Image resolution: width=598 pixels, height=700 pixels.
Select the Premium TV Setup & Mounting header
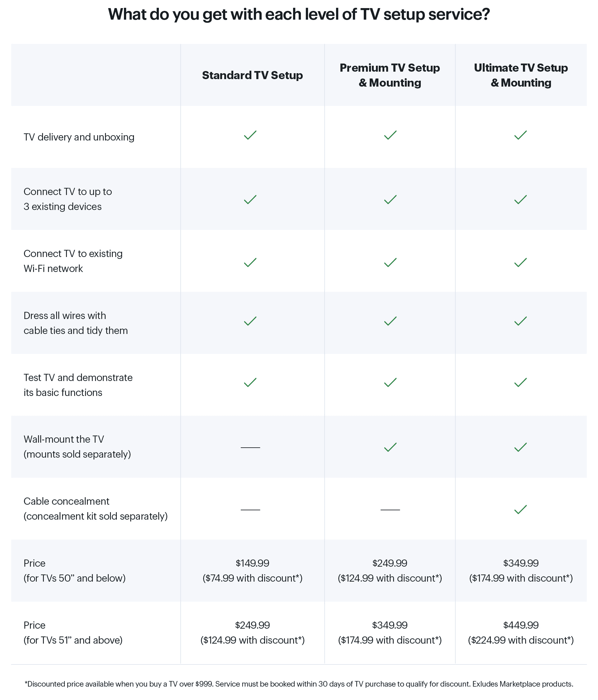(390, 75)
